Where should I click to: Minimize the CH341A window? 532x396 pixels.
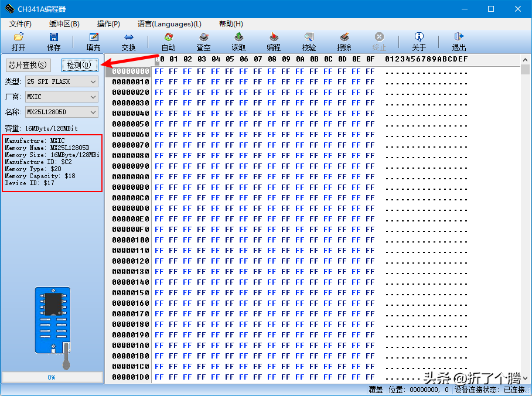(465, 9)
